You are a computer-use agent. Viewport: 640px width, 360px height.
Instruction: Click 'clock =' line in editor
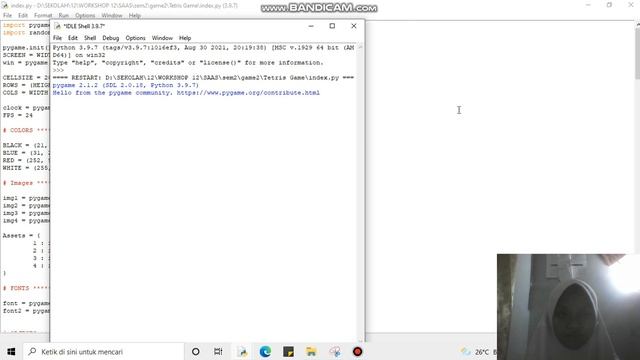(x=25, y=108)
